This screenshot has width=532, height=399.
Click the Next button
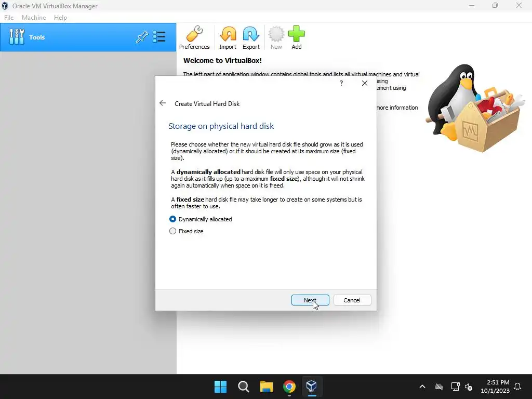pos(310,300)
